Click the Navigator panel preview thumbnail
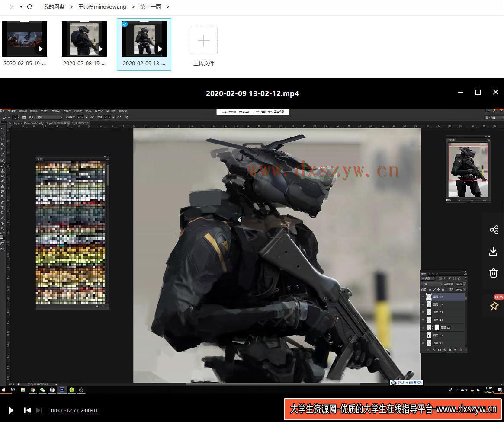Screen dimensions: 504x422 [469, 170]
